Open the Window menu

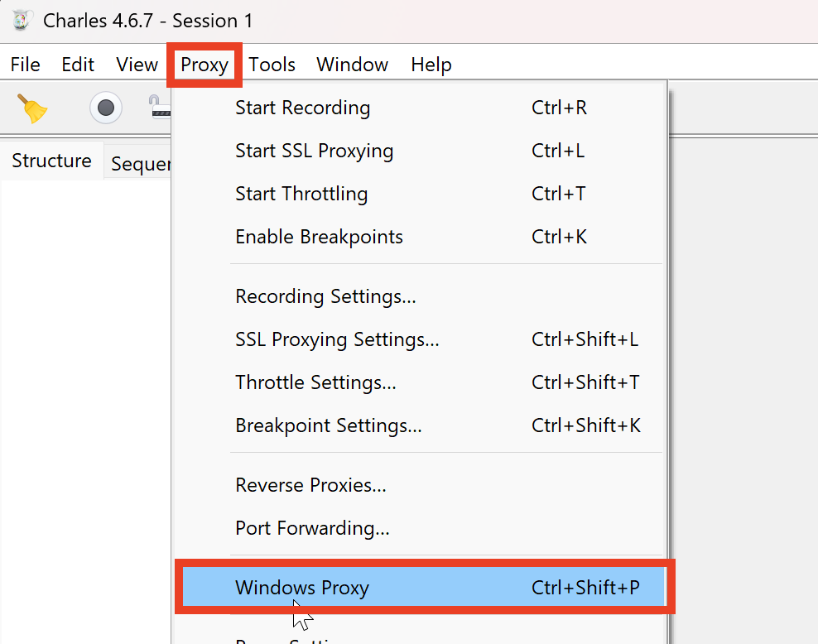[352, 65]
